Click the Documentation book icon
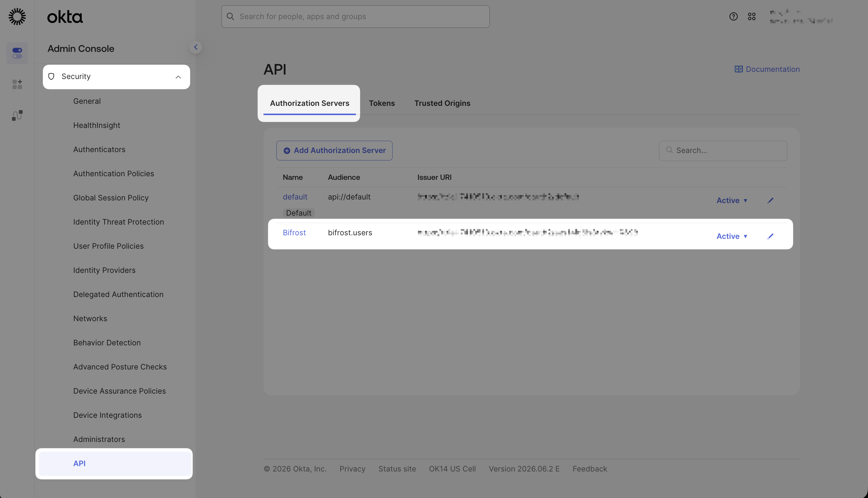Viewport: 868px width, 498px height. coord(738,69)
